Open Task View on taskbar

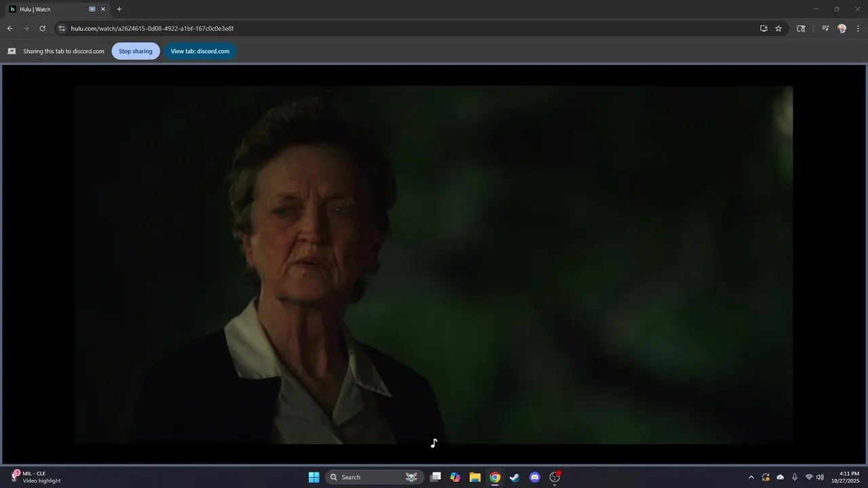[x=436, y=477]
